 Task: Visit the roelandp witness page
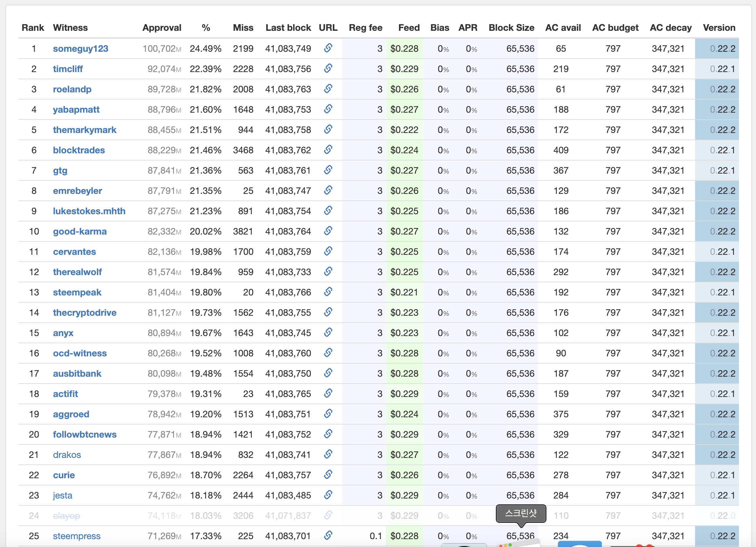coord(72,89)
